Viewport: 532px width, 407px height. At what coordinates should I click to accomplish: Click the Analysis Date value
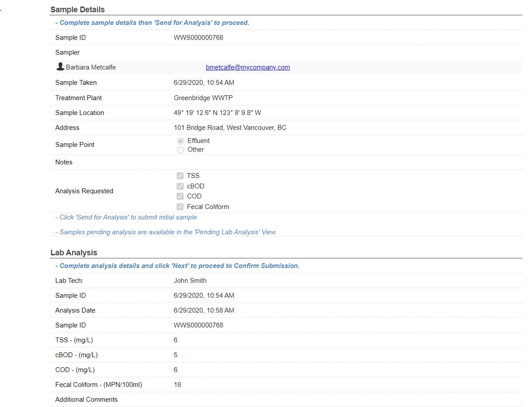[204, 310]
